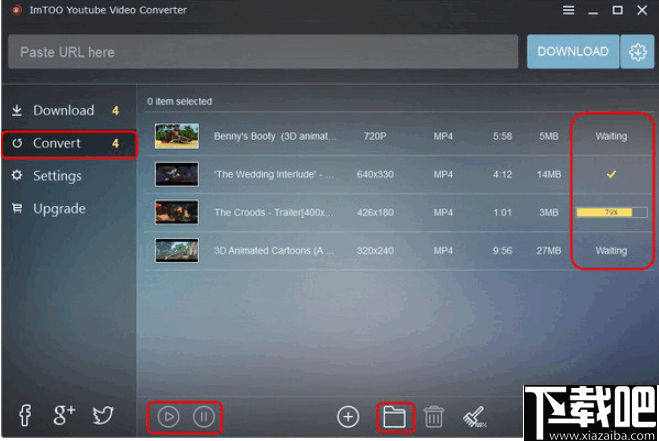Click the title "The Croods - Trailer[400x..."

(273, 212)
